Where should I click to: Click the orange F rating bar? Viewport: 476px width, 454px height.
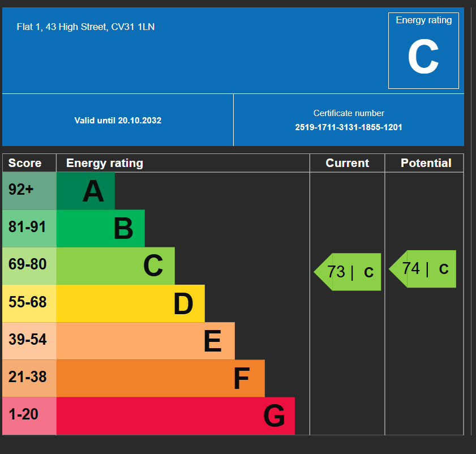pyautogui.click(x=160, y=378)
